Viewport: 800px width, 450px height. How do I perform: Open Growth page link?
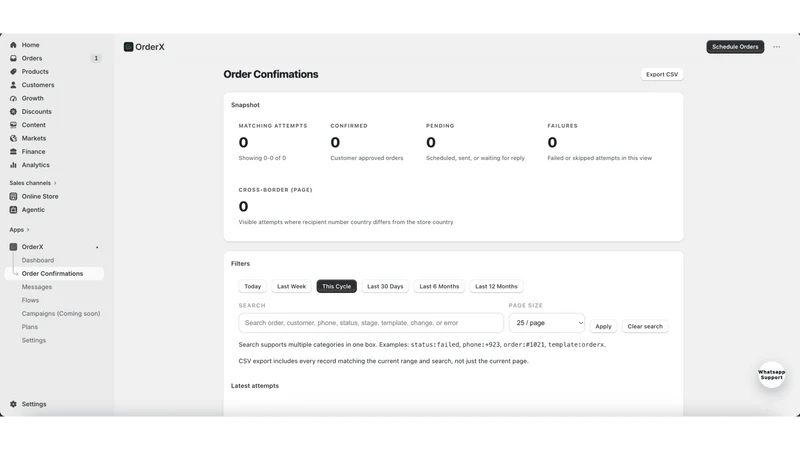click(x=33, y=98)
